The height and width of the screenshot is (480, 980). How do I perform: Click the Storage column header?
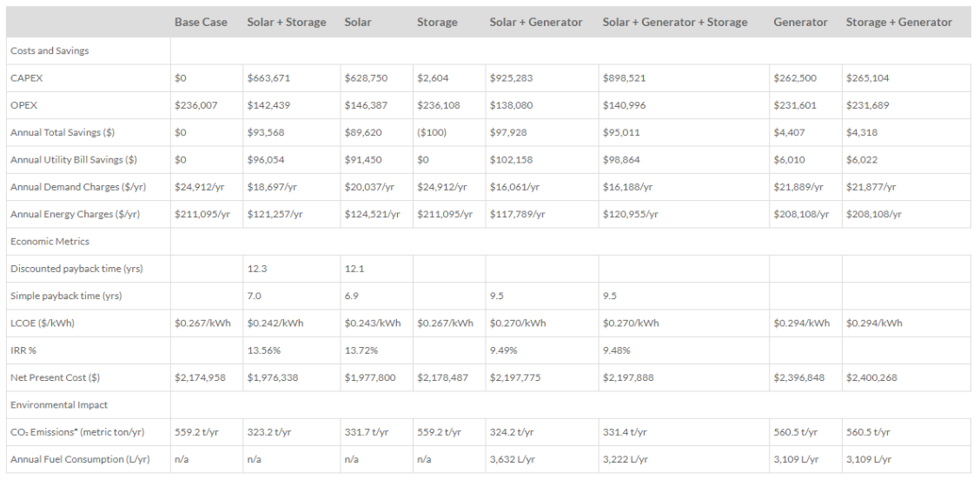coord(437,23)
